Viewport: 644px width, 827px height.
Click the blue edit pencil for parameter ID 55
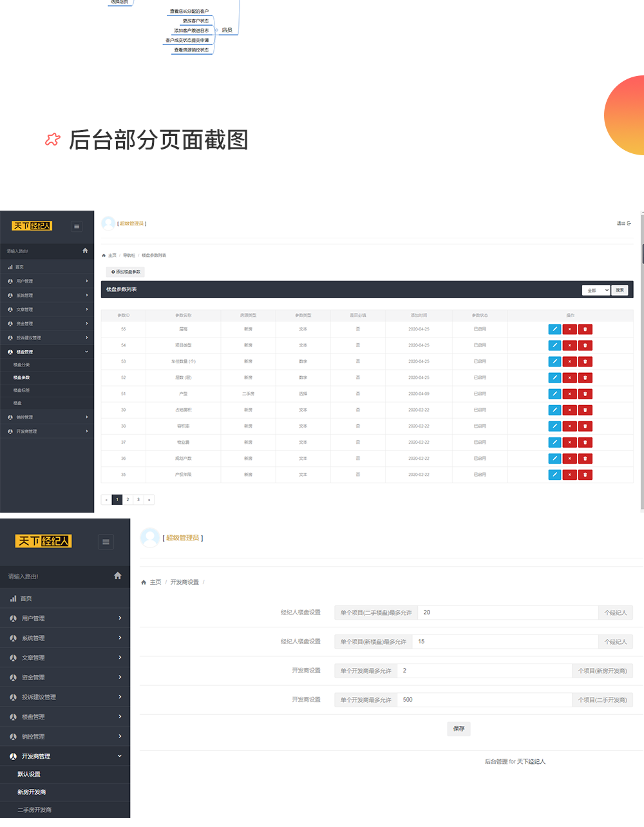(554, 329)
